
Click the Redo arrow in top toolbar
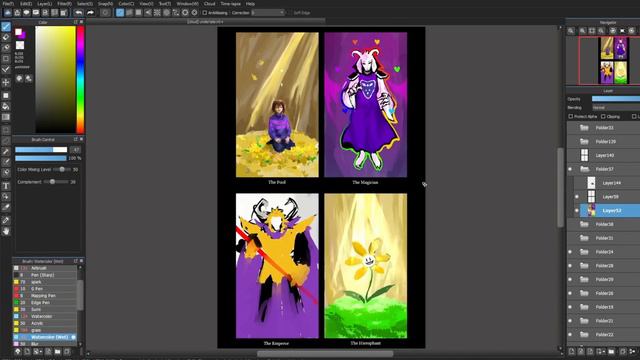90,13
